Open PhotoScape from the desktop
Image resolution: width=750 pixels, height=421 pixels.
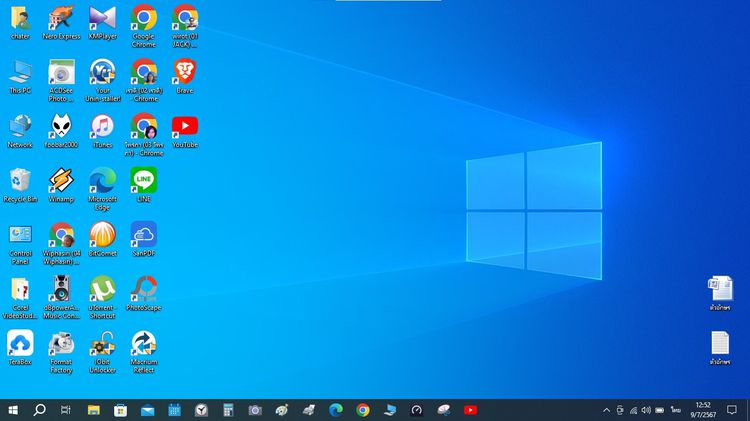tap(143, 294)
